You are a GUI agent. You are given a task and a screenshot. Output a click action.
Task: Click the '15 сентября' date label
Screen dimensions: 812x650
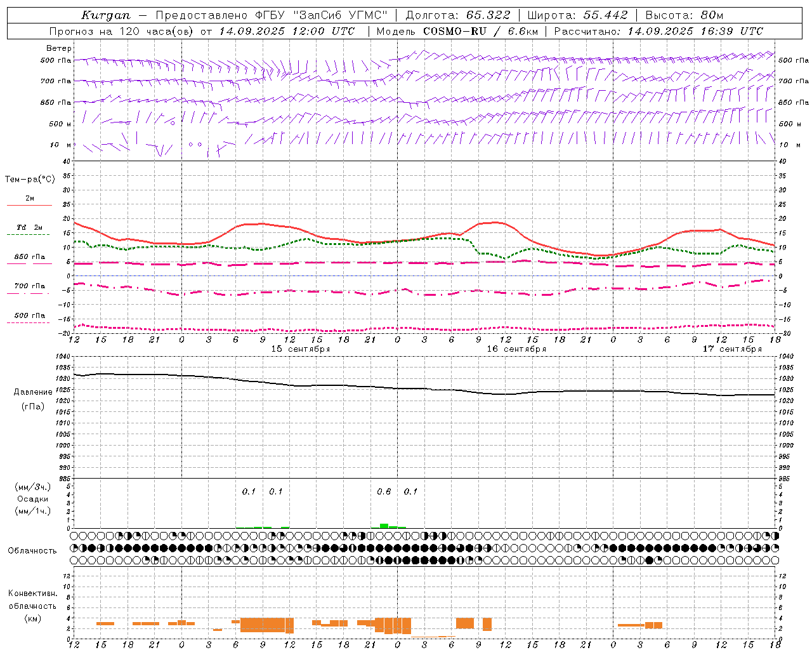301,349
